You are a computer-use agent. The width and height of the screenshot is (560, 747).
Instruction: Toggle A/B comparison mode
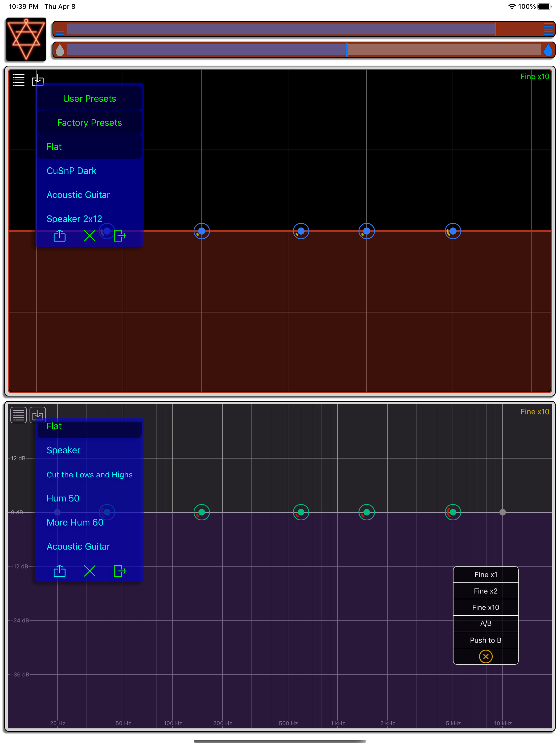[x=486, y=624]
